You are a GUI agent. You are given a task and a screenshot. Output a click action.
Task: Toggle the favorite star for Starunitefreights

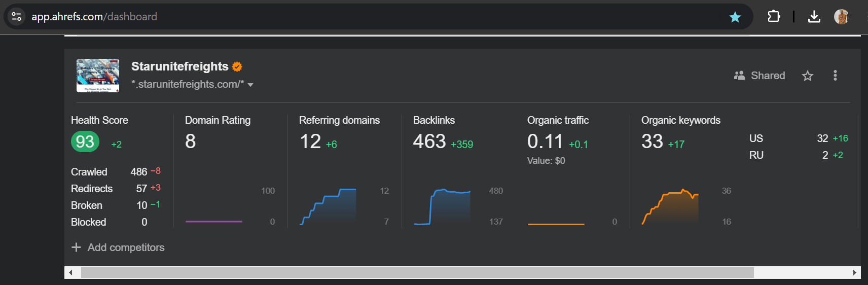point(808,76)
